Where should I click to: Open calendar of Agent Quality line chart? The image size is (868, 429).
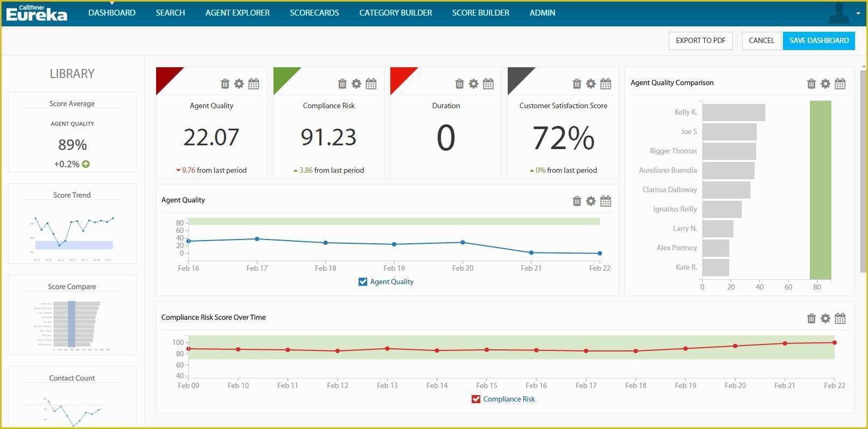606,201
